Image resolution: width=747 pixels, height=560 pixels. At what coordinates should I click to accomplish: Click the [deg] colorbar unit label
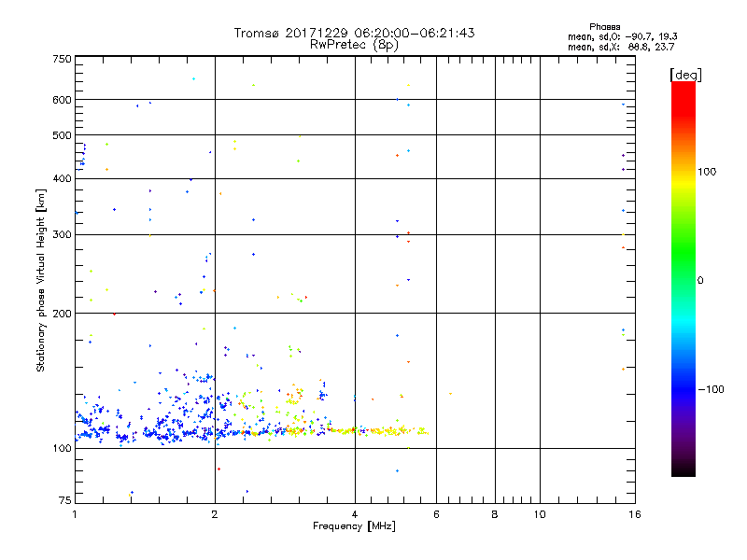click(x=685, y=75)
